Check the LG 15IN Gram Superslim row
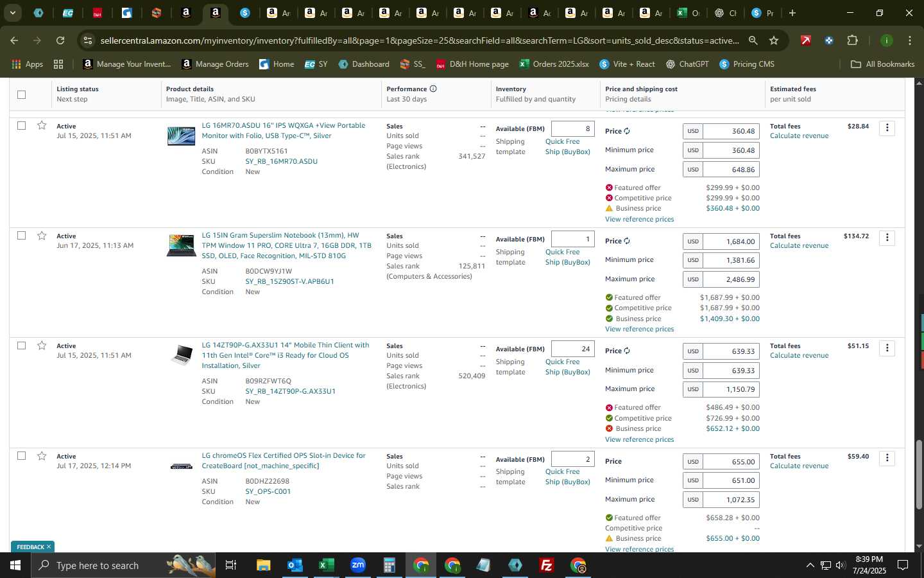 tap(21, 236)
